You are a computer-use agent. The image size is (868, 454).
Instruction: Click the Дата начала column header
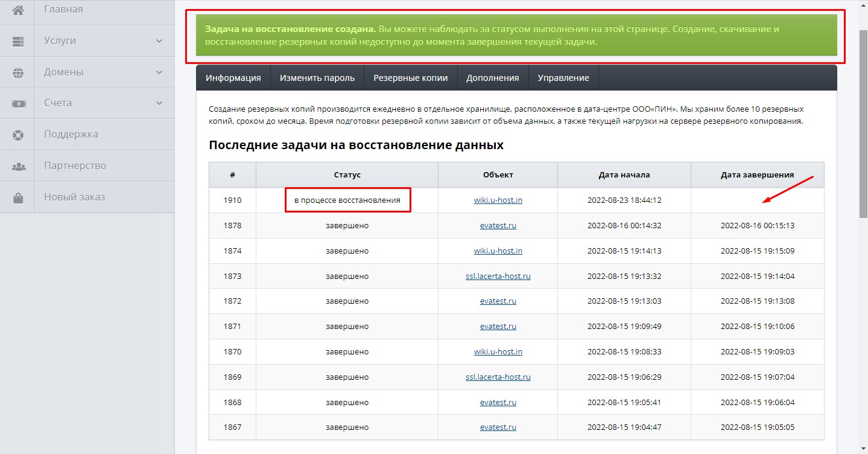pos(624,175)
